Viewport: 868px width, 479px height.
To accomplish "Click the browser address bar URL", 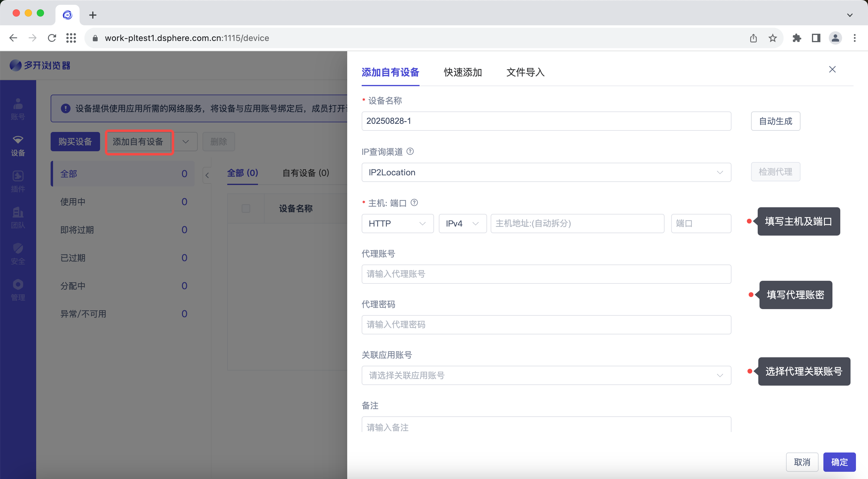I will pyautogui.click(x=187, y=38).
